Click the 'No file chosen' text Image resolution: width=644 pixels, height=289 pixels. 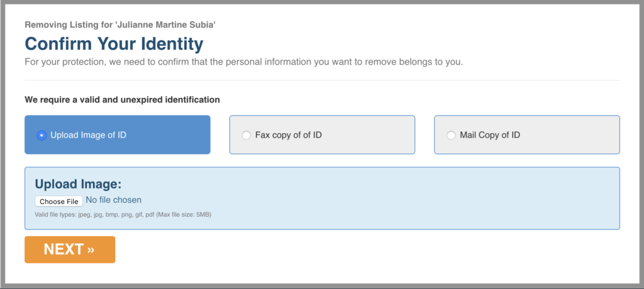coord(114,200)
